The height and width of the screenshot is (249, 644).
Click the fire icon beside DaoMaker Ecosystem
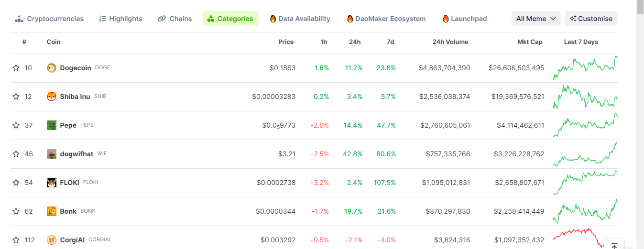point(350,19)
